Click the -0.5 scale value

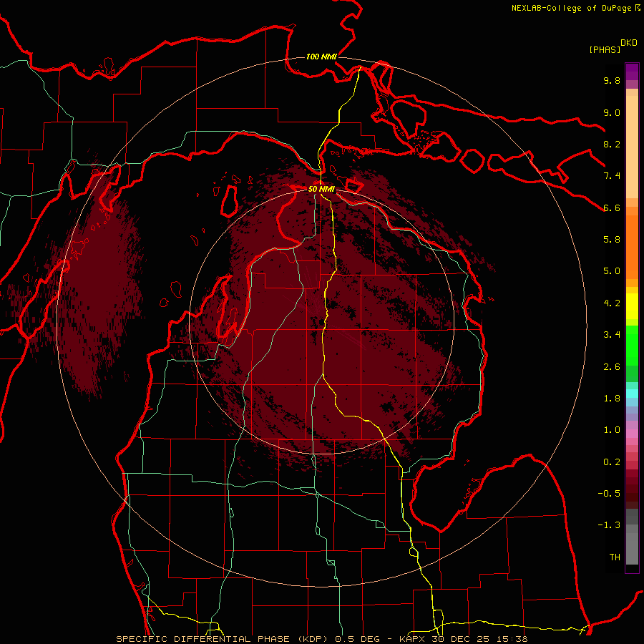click(609, 494)
